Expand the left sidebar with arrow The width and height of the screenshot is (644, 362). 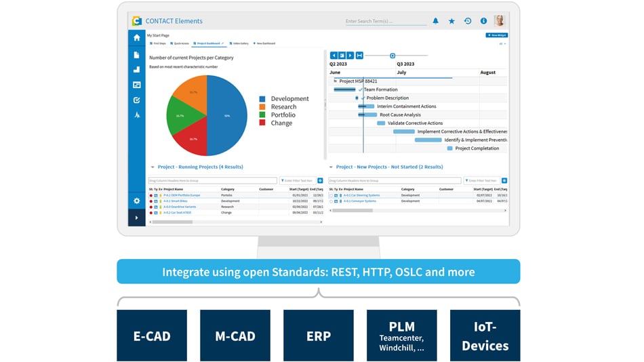tap(137, 218)
